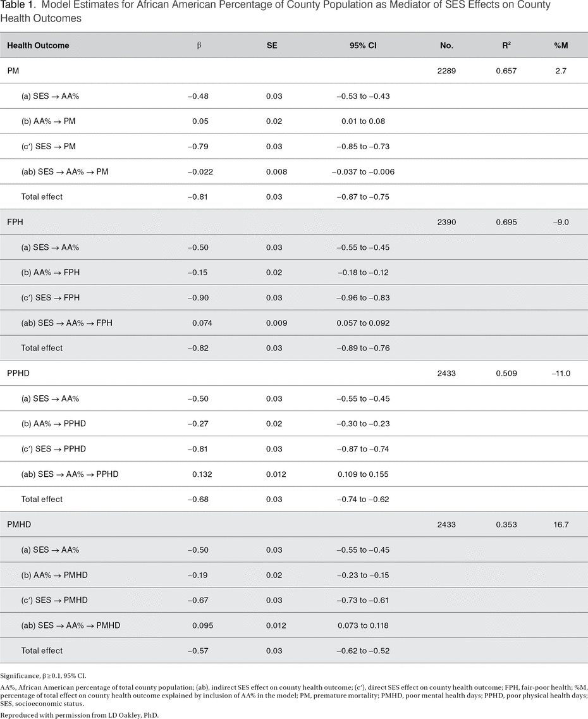Click the %M value 16.7
Viewport: 588px width, 719px height.
[560, 524]
